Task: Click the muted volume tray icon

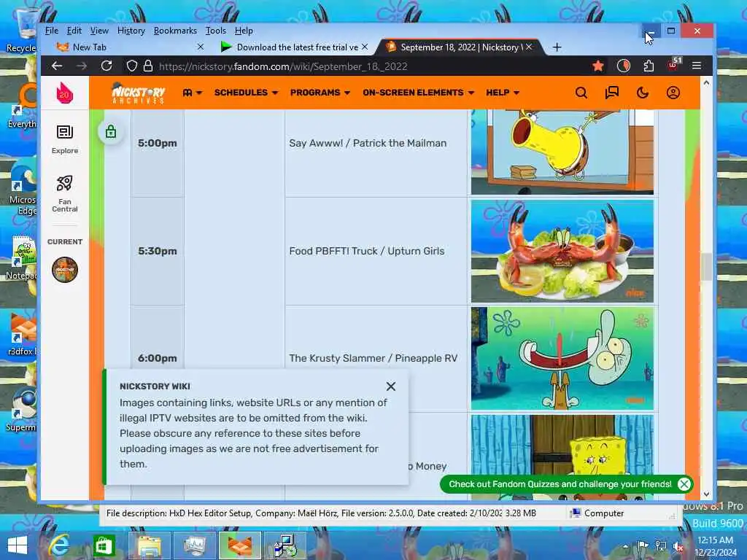Action: click(679, 547)
